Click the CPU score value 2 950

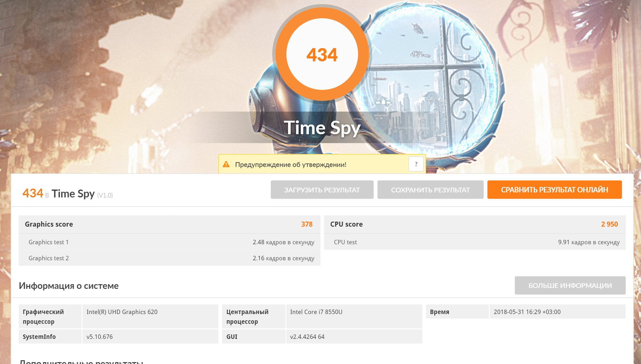pos(609,224)
